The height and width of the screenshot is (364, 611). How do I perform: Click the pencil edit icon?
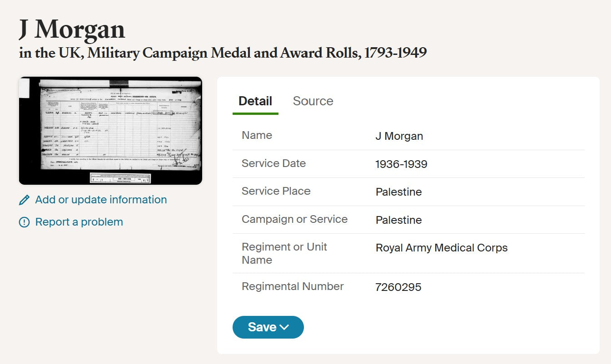(x=25, y=200)
